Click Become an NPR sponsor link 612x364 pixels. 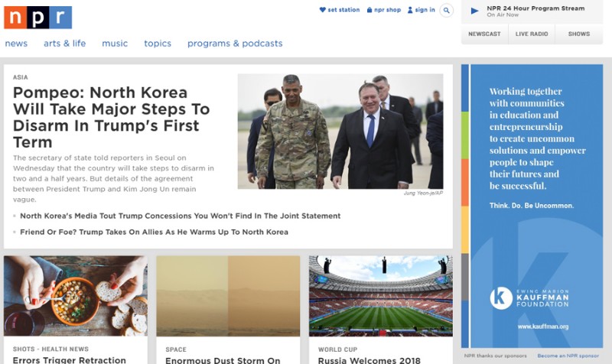tap(568, 356)
